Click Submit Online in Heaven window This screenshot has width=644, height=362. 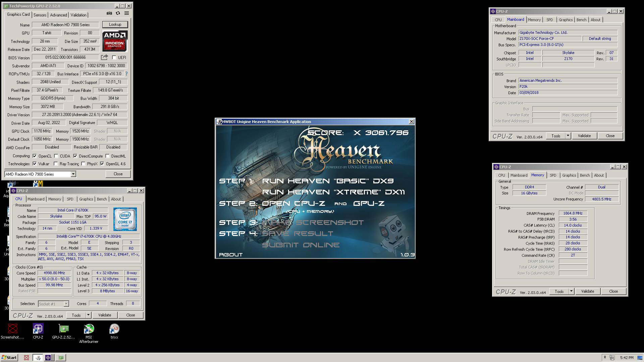[x=301, y=245]
